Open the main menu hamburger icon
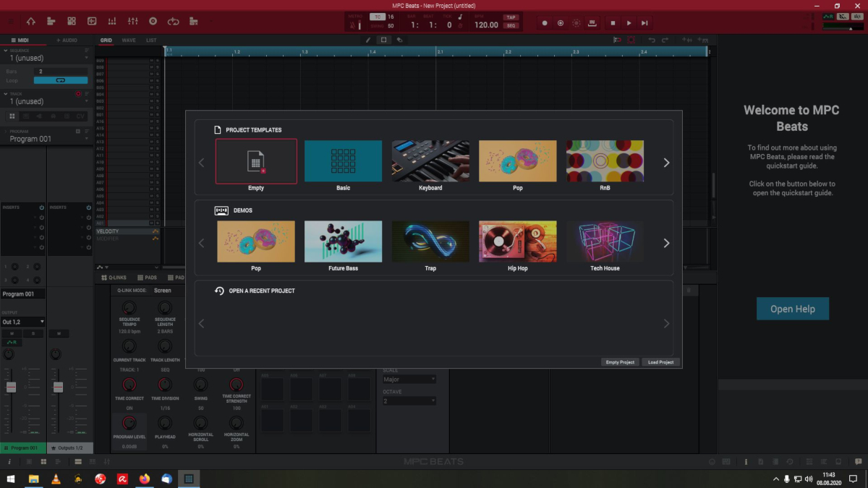 (9, 22)
